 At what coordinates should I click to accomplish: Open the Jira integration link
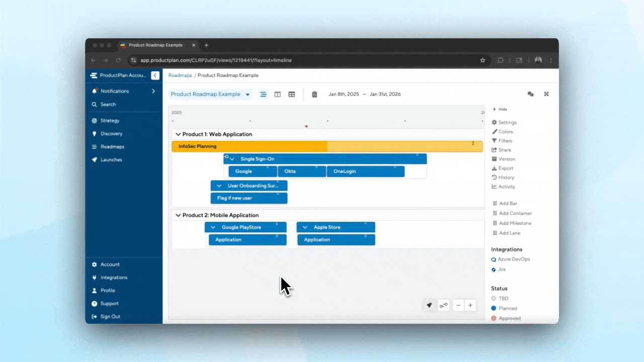coord(501,269)
